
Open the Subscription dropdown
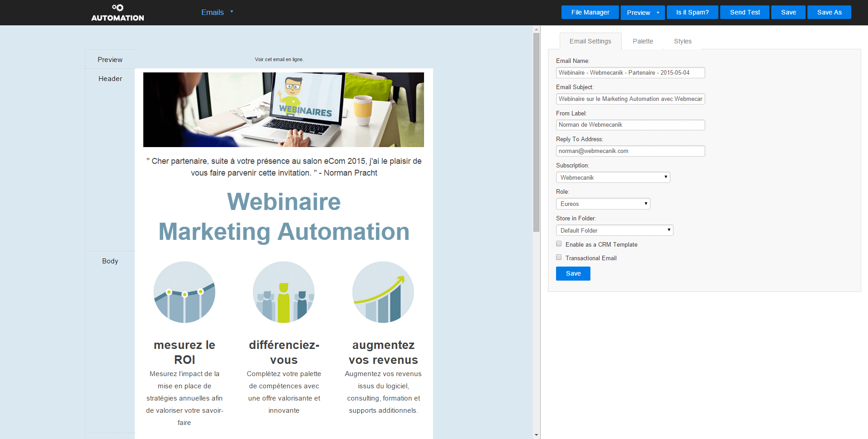point(613,177)
